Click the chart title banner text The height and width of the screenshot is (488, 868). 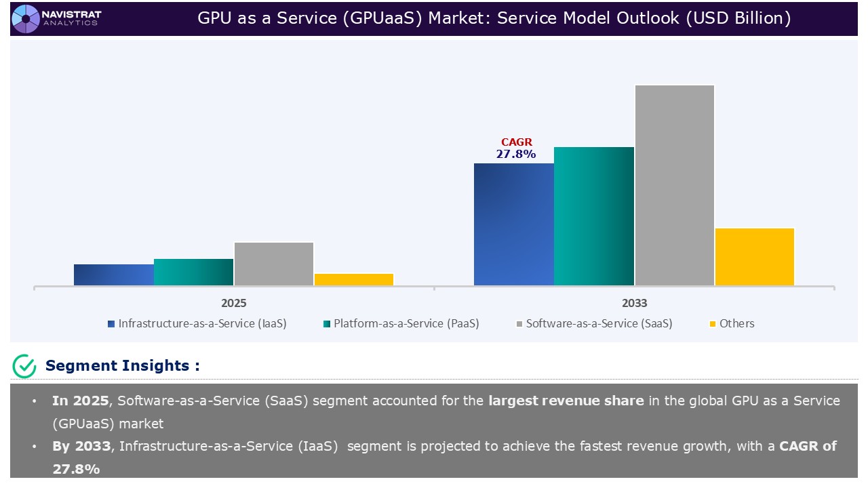pos(494,18)
